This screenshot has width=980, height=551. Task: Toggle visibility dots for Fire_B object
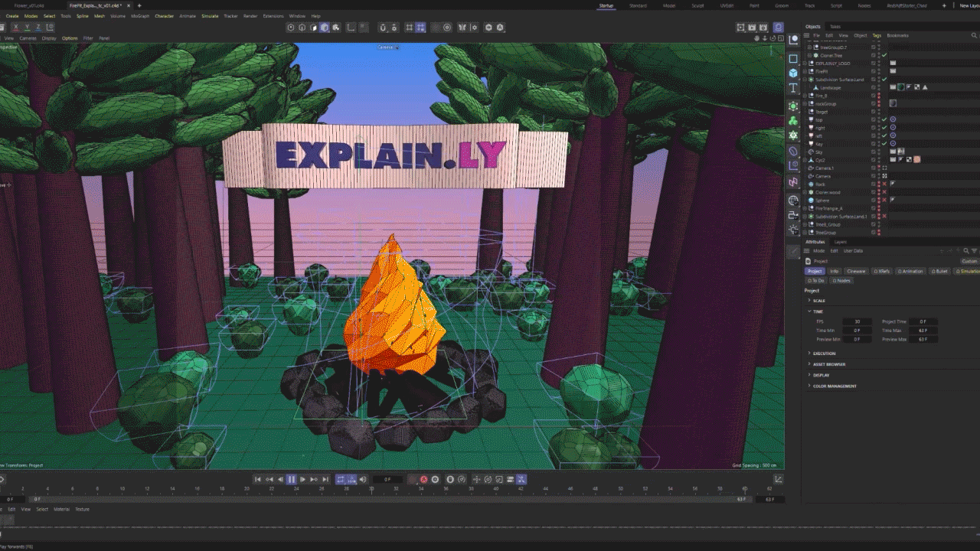point(879,96)
